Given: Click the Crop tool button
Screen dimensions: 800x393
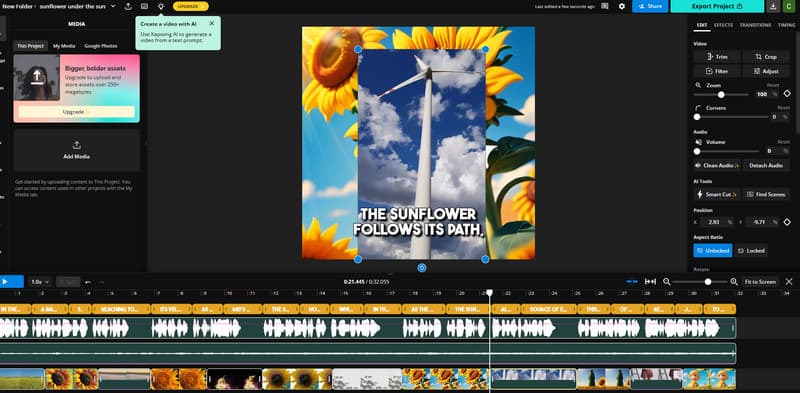Looking at the screenshot, I should click(x=766, y=57).
